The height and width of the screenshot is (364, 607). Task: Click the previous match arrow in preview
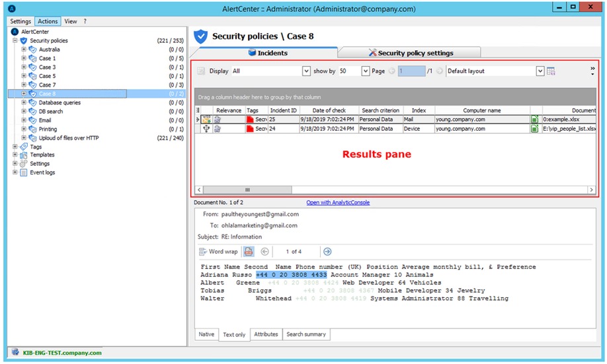[x=264, y=252]
